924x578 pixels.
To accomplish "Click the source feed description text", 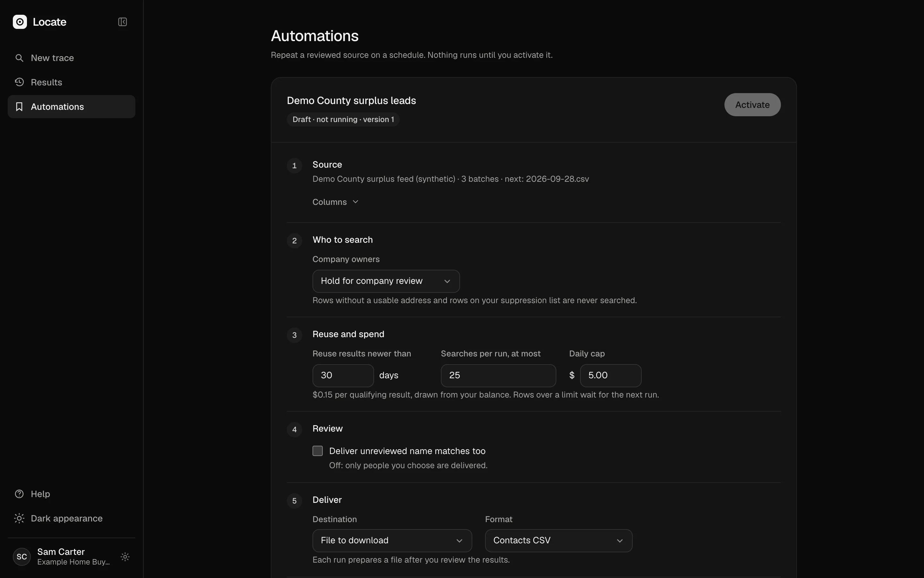I will pos(450,179).
